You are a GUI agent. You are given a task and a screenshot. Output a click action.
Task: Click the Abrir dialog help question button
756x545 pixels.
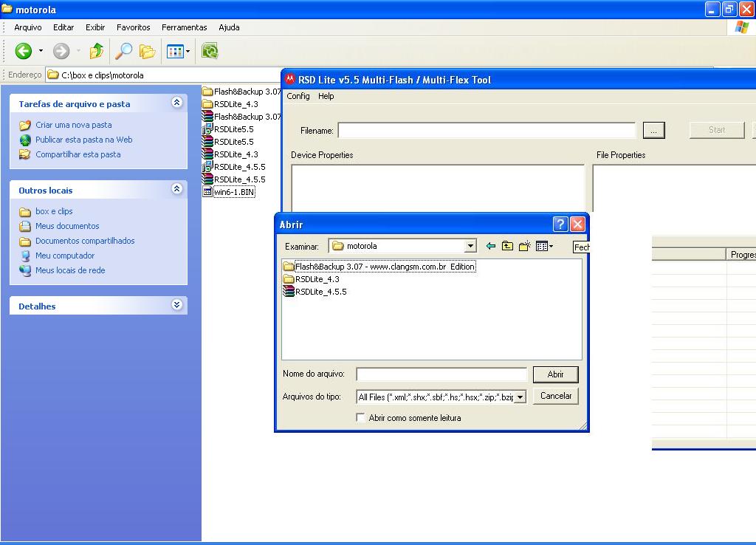point(560,224)
